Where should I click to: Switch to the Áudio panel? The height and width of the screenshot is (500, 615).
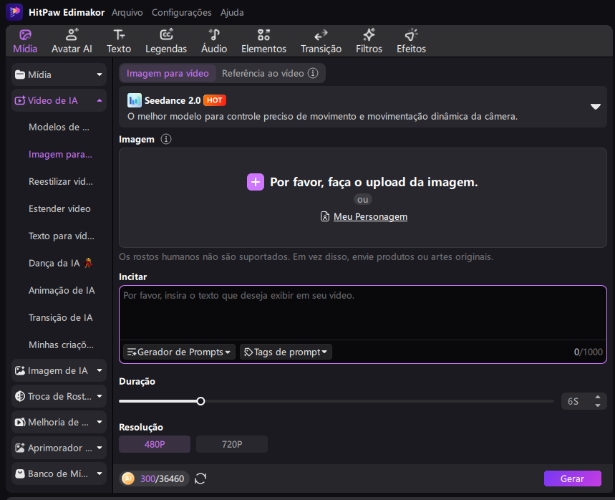click(214, 41)
